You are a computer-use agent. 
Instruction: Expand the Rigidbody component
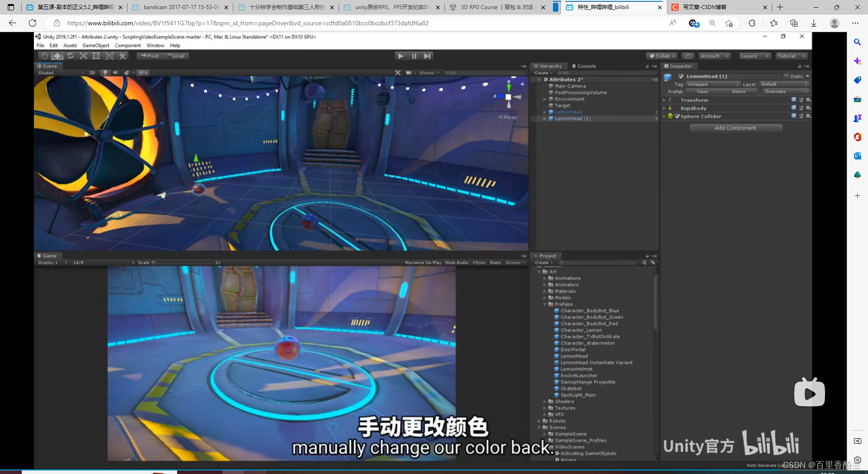tap(664, 108)
